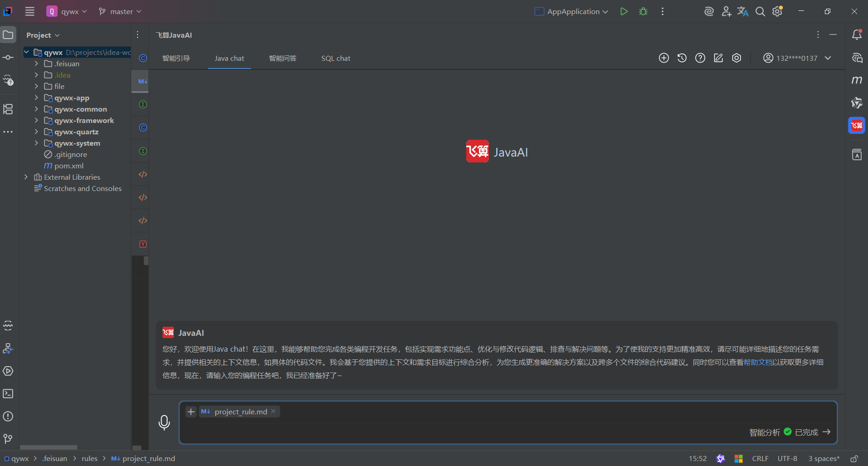Viewport: 868px width, 466px height.
Task: Start a new chat with the plus-circle icon
Action: click(x=664, y=58)
